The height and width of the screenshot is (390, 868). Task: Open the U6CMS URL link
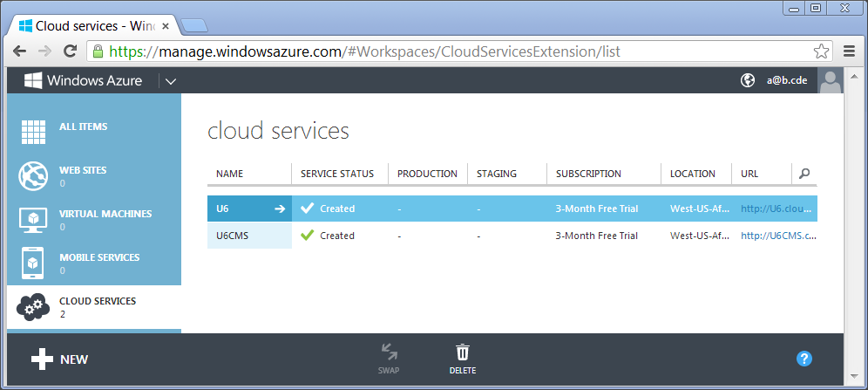[x=778, y=236]
